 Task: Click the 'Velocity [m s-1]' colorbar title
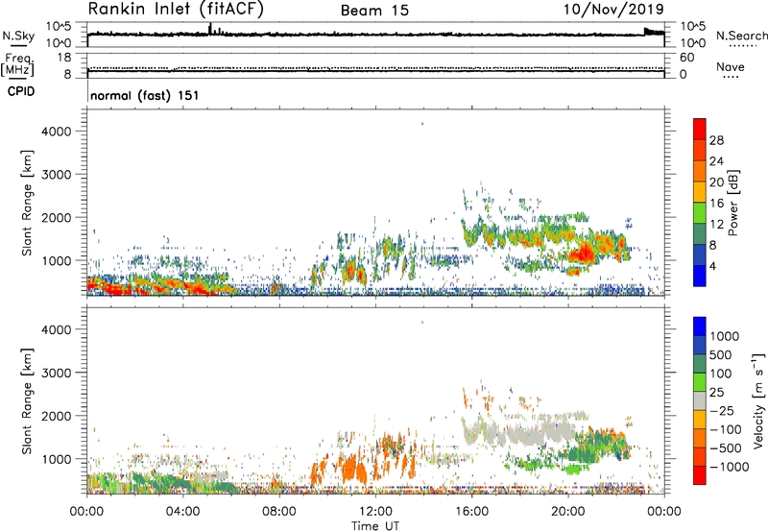(758, 400)
